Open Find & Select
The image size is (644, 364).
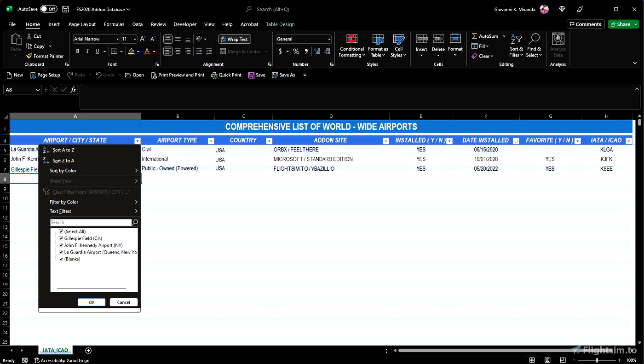(534, 46)
